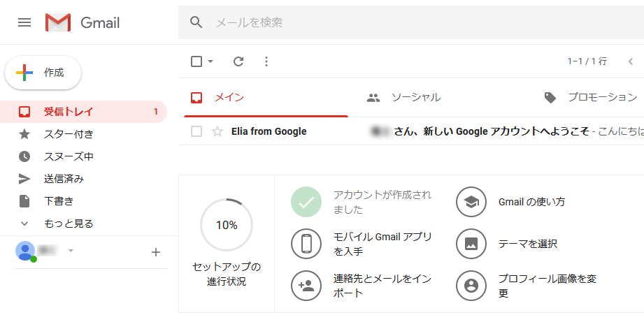Click the 作成 compose button

pyautogui.click(x=43, y=73)
